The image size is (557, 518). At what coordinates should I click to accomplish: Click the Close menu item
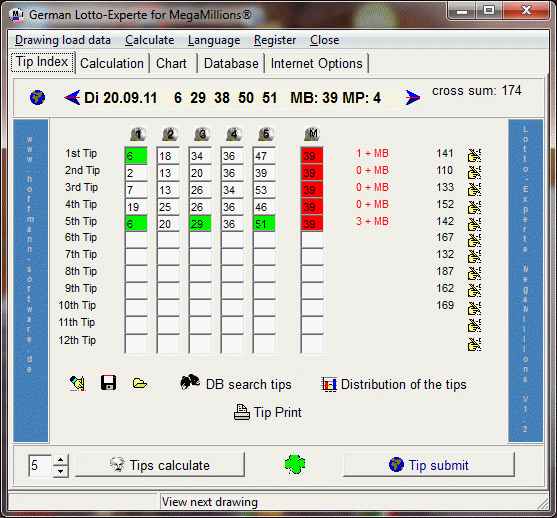324,40
